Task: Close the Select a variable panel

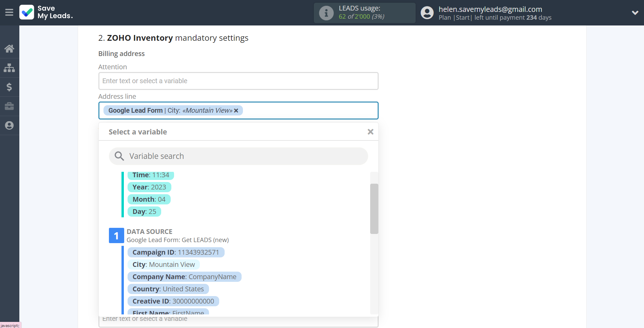Action: point(371,132)
